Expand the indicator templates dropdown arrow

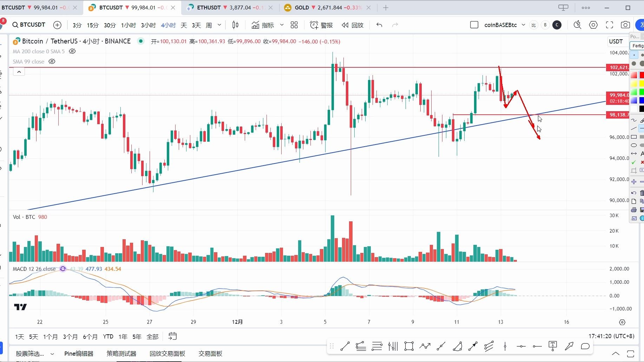(282, 25)
